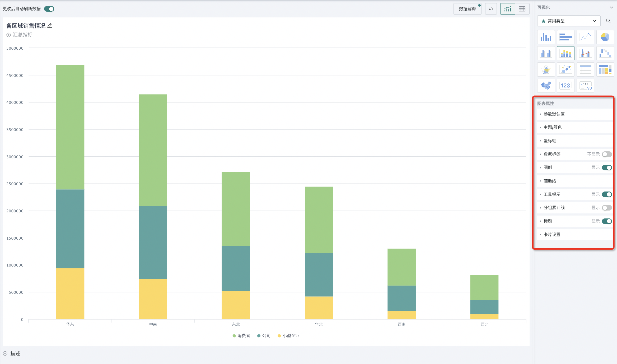Add a 汇总指标 summary metric
The width and height of the screenshot is (617, 364).
(20, 35)
